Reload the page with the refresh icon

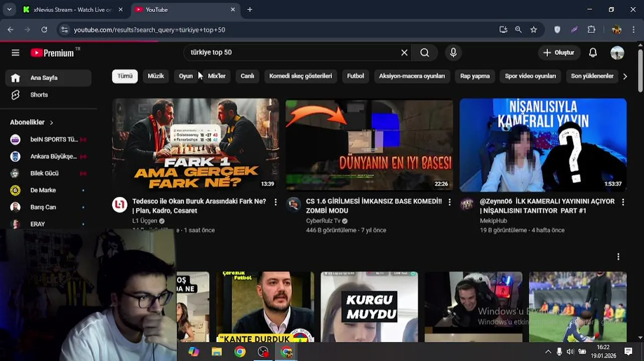pos(44,30)
